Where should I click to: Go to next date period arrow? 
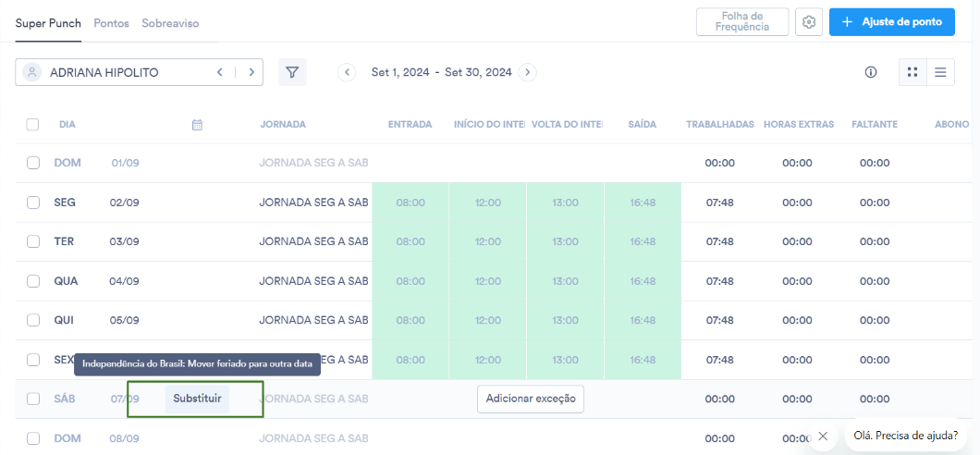[528, 72]
